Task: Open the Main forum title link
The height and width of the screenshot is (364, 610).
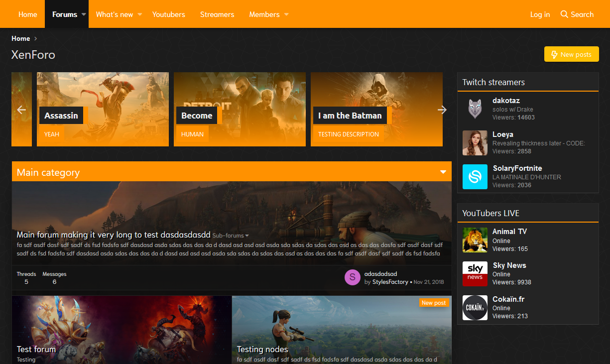Action: point(114,235)
